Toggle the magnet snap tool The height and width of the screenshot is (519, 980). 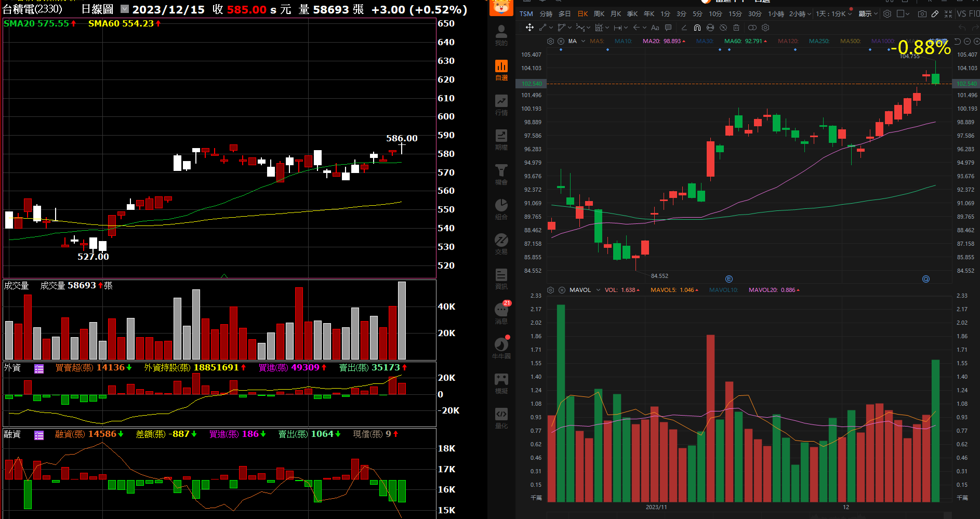[x=697, y=28]
